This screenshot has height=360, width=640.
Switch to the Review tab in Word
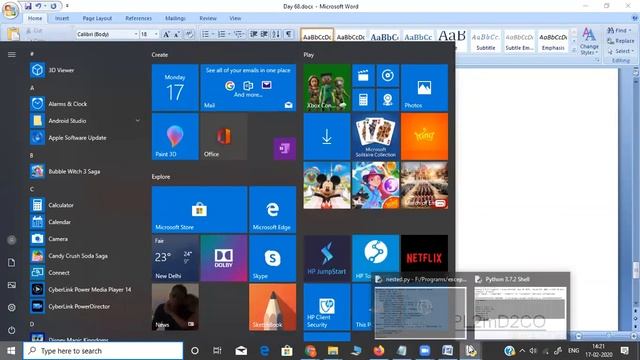tap(208, 18)
